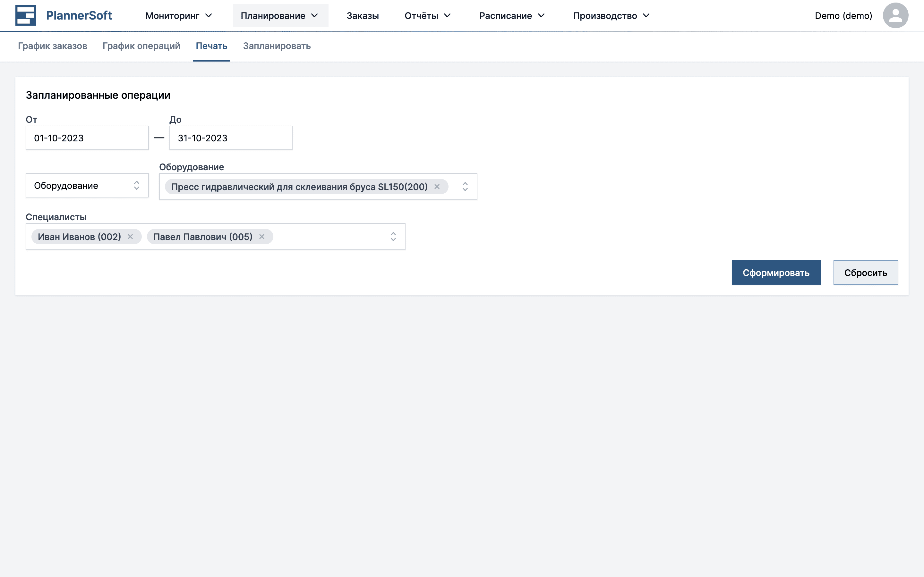924x577 pixels.
Task: Open the Запланировать tab
Action: 277,46
